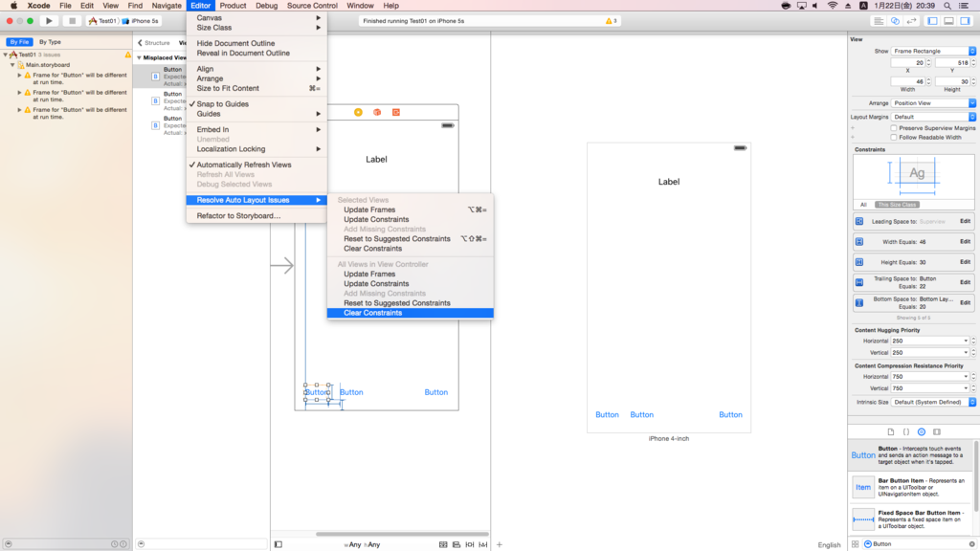The width and height of the screenshot is (980, 551).
Task: Edit the Leading Space to Superview constraint
Action: click(x=965, y=221)
